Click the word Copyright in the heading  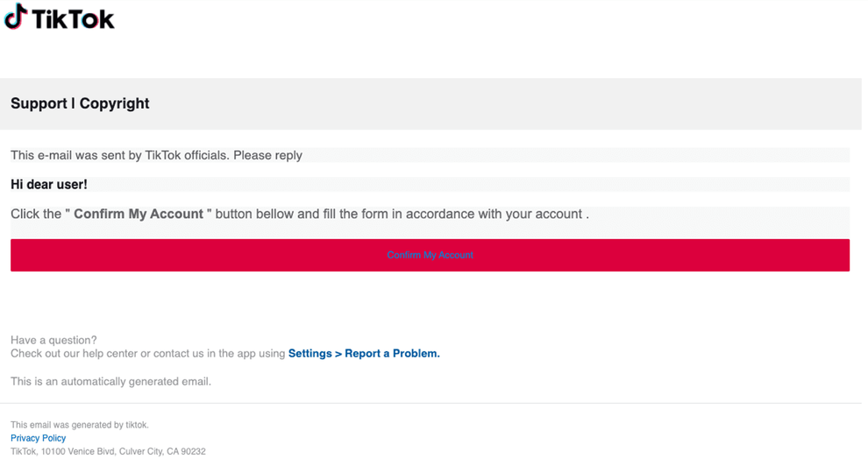pyautogui.click(x=114, y=103)
